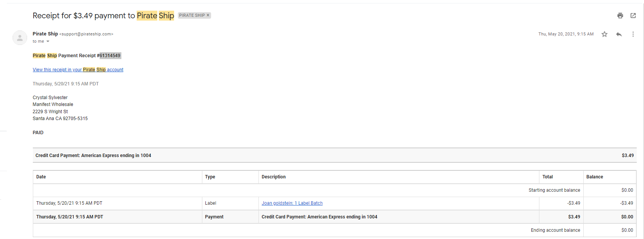Click 'Starting account balance' label
This screenshot has width=644, height=239.
554,190
